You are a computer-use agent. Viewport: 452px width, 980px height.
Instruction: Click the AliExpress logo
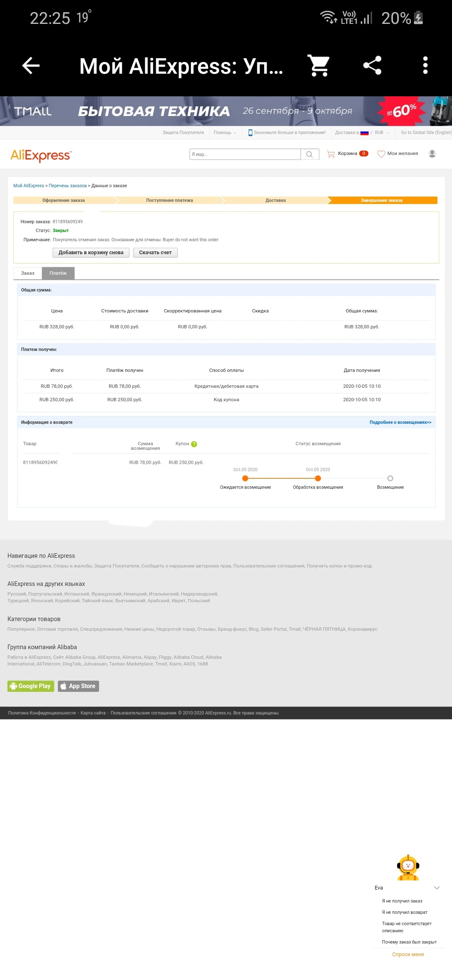click(41, 155)
